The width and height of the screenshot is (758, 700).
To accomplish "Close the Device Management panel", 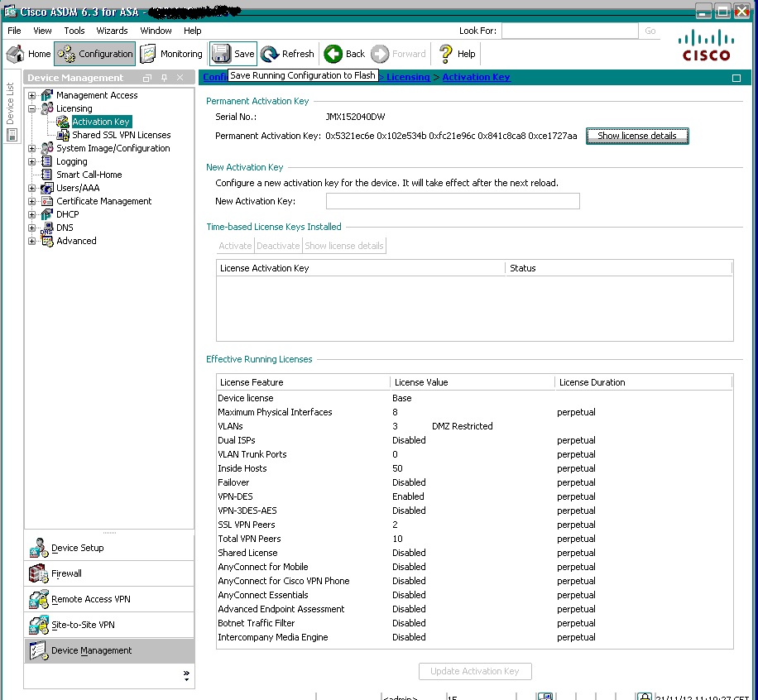I will (180, 78).
